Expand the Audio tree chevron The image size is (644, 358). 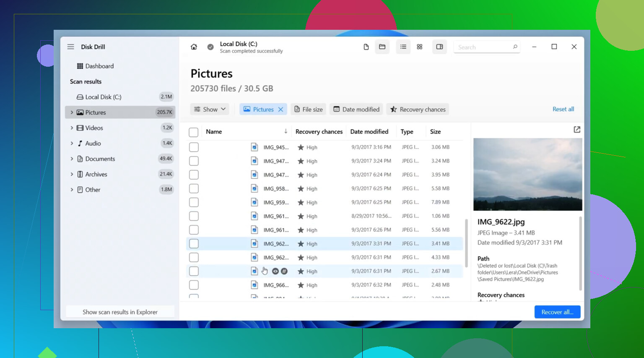point(72,143)
